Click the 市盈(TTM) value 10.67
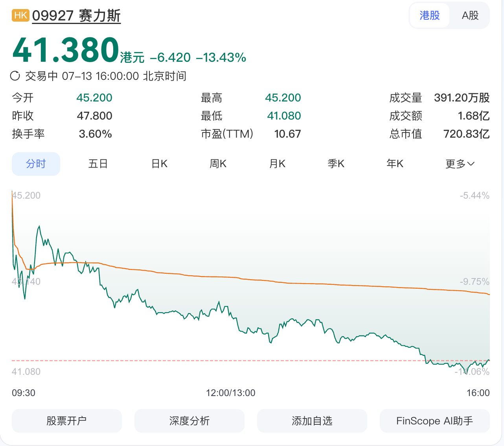504x446 pixels. click(287, 134)
